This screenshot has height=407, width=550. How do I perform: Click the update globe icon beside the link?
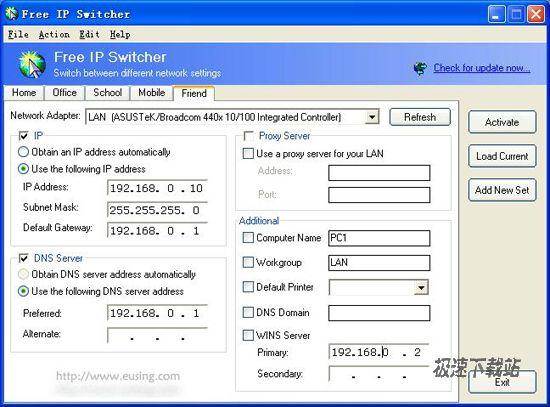(420, 68)
